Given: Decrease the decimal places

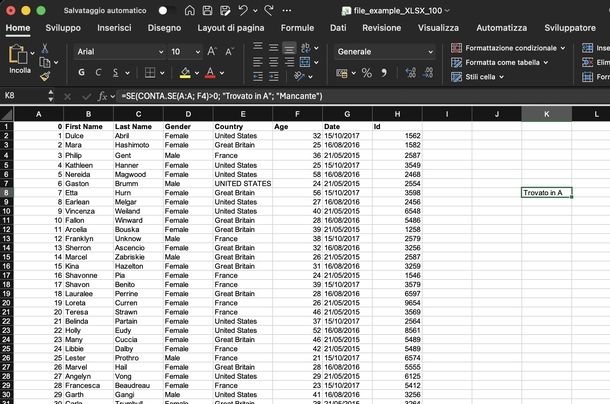Looking at the screenshot, I should pyautogui.click(x=428, y=73).
